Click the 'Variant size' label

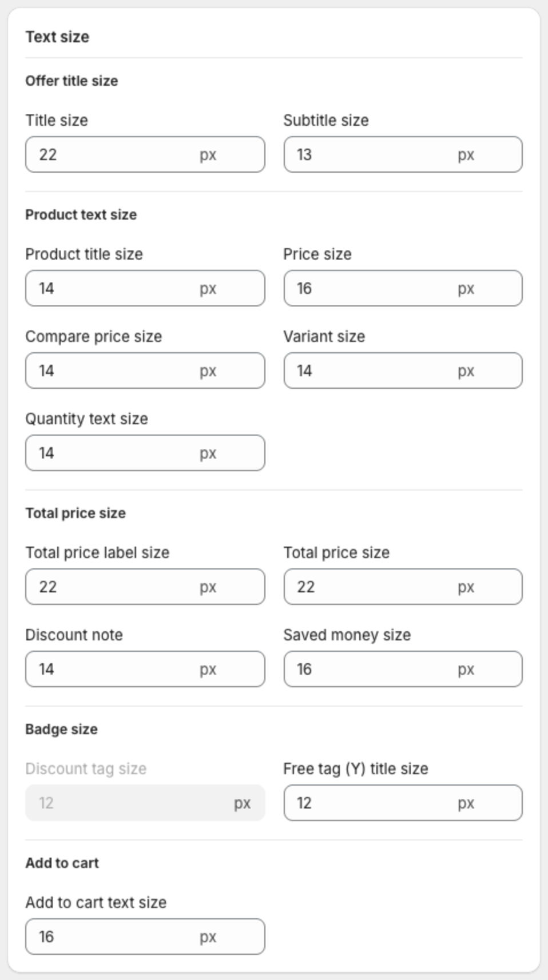(x=324, y=336)
